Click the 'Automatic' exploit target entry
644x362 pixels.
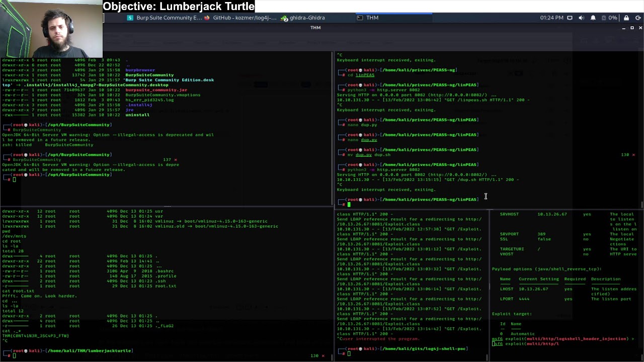[522, 334]
